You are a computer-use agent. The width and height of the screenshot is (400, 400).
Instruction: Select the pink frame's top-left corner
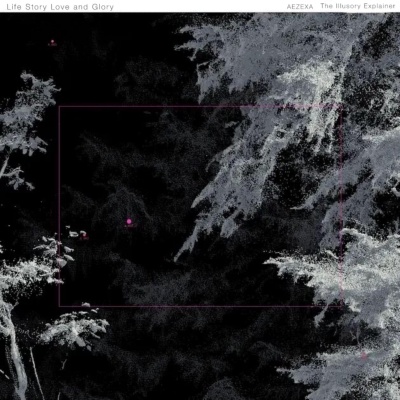click(x=59, y=107)
